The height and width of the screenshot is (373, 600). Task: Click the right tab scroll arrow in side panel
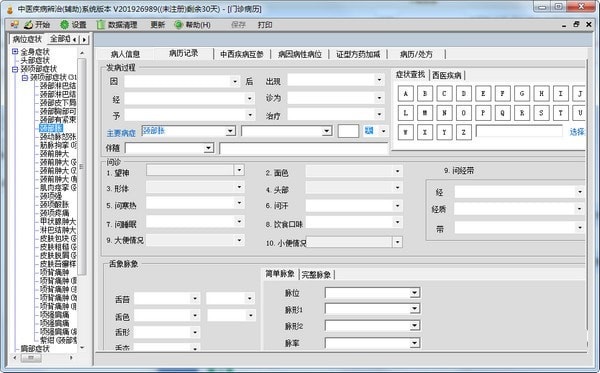84,39
